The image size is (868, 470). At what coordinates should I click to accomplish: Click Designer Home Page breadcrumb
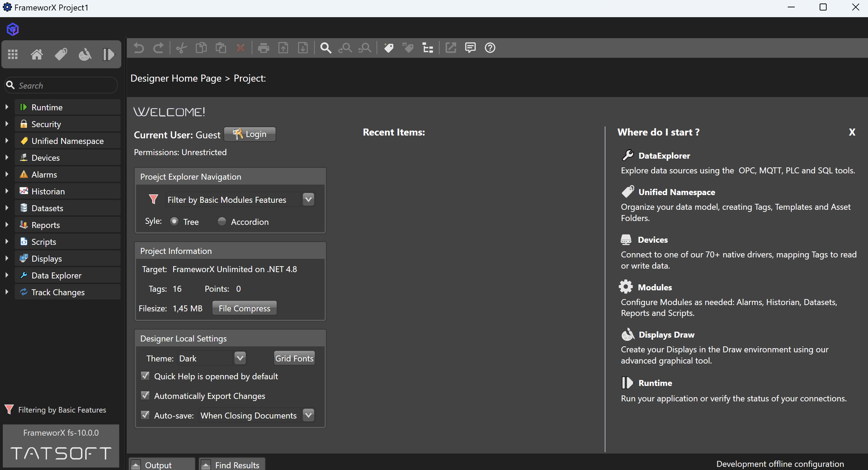[176, 78]
